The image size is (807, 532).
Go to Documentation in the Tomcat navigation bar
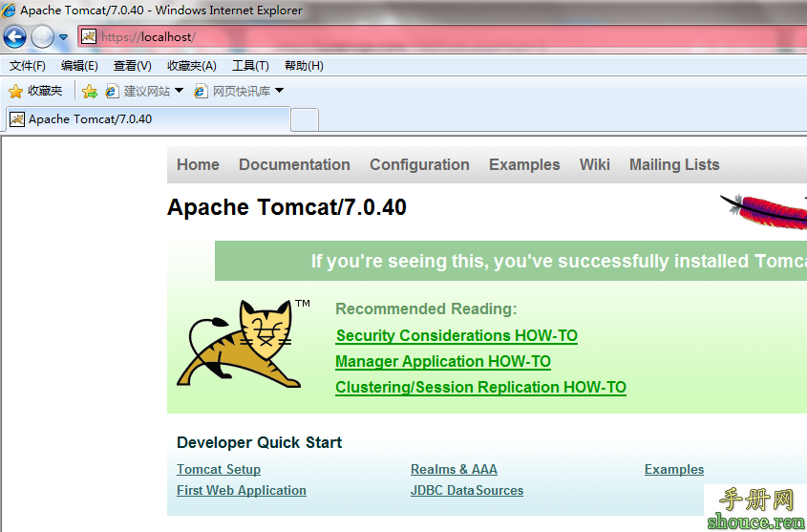pos(294,164)
